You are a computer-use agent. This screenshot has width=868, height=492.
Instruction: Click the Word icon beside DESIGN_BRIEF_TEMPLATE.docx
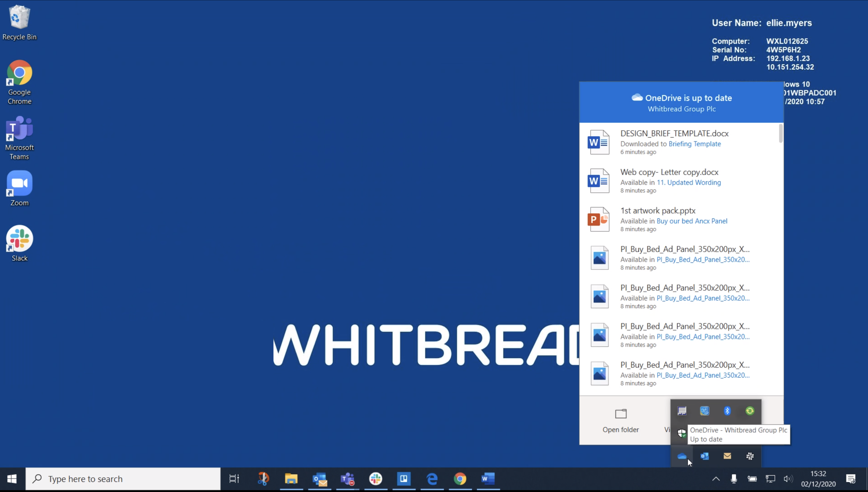[598, 142]
